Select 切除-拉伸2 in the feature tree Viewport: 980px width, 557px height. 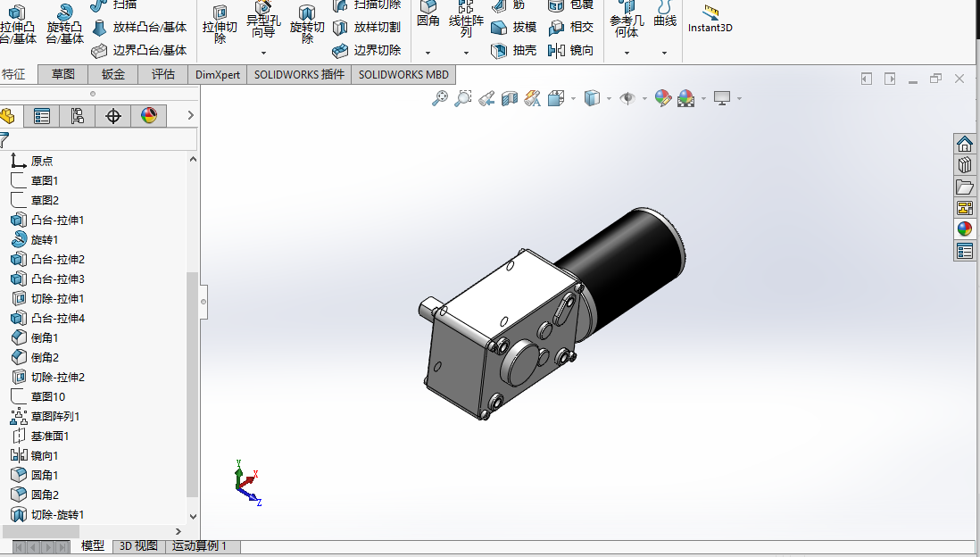[48, 377]
